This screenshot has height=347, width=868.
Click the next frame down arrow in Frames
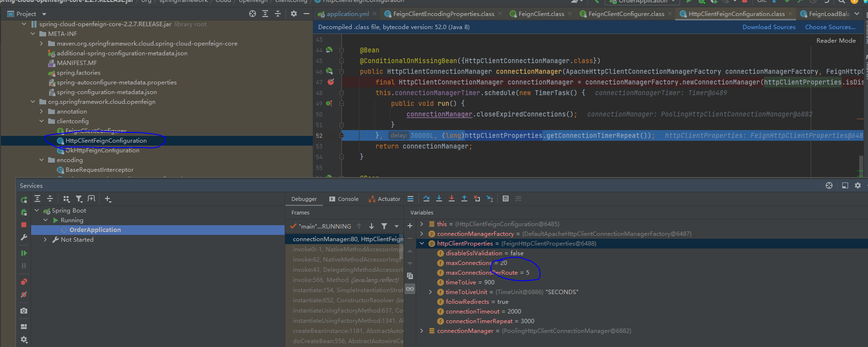click(372, 226)
